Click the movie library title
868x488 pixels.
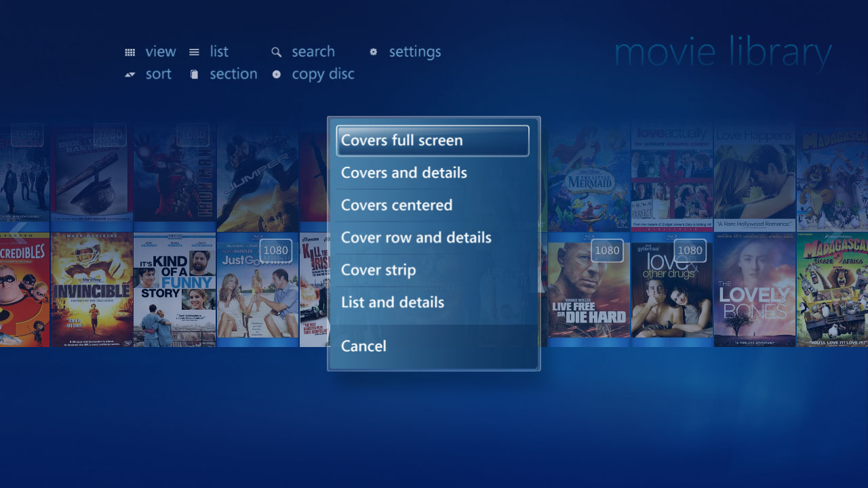(723, 54)
